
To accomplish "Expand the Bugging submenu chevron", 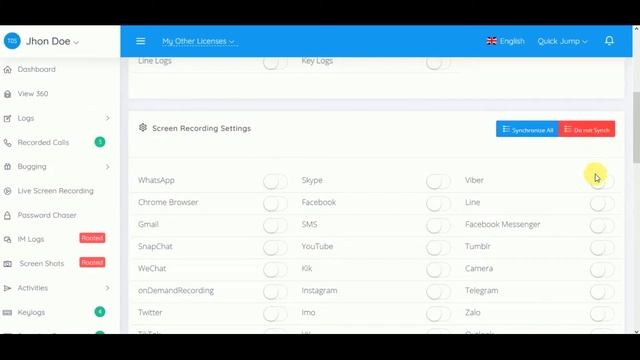I will click(107, 167).
